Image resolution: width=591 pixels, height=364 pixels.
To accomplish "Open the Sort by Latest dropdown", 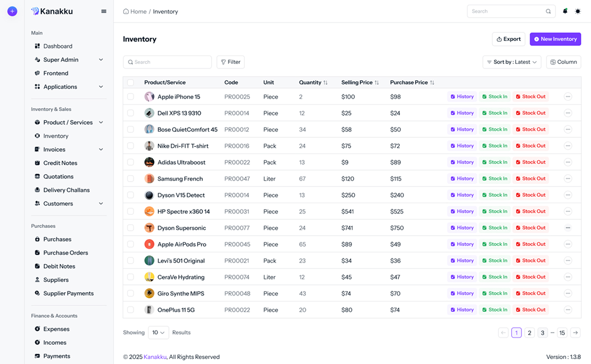I will tap(511, 62).
